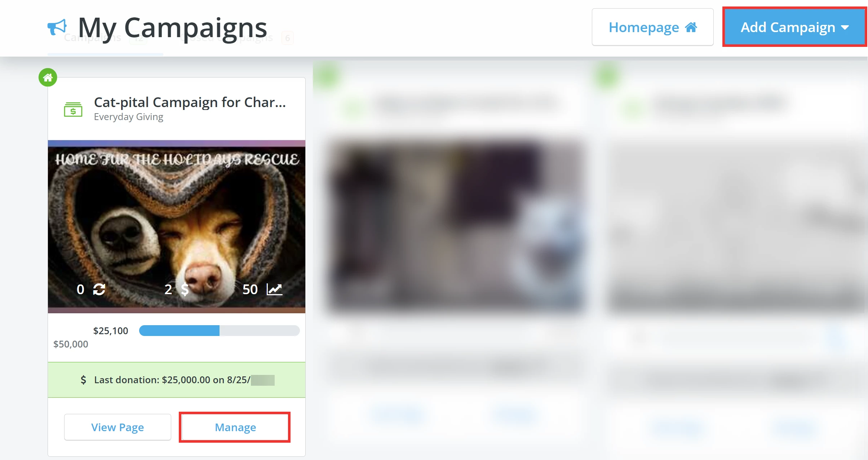Click the dollar icon in Last donation banner
Image resolution: width=868 pixels, height=460 pixels.
pyautogui.click(x=83, y=380)
